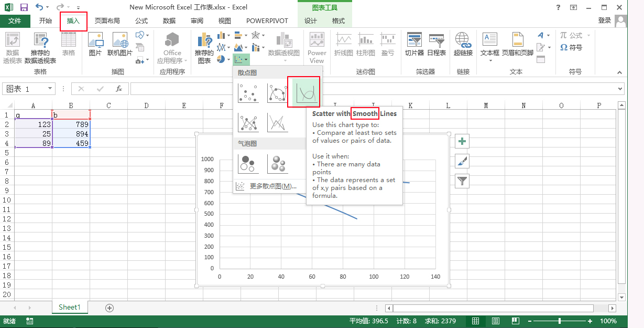Toggle the chart filter funnel button
644x328 pixels.
pyautogui.click(x=462, y=181)
